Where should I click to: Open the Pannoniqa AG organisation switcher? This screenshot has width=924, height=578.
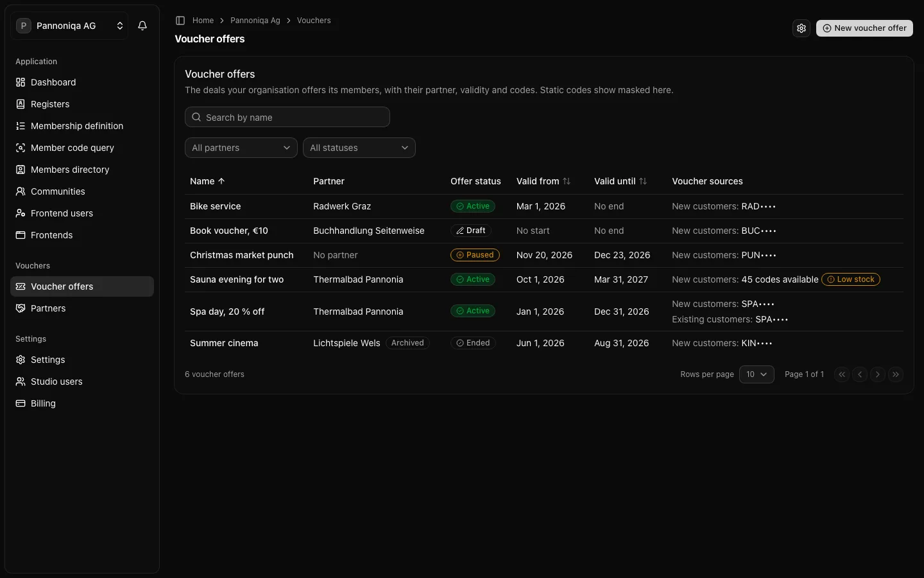69,26
